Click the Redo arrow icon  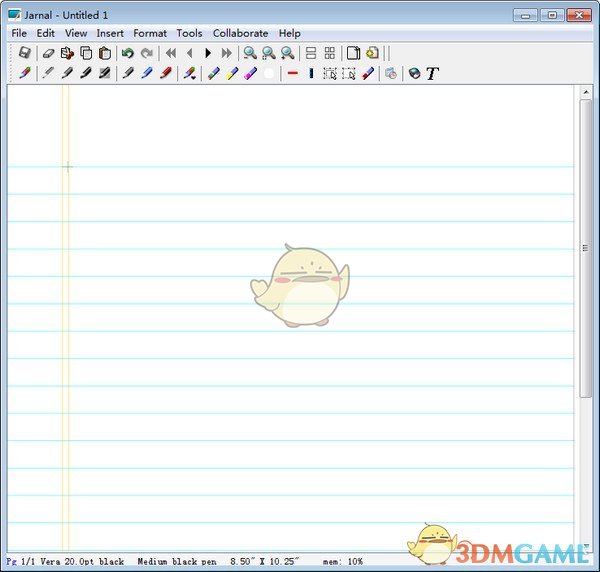(147, 53)
